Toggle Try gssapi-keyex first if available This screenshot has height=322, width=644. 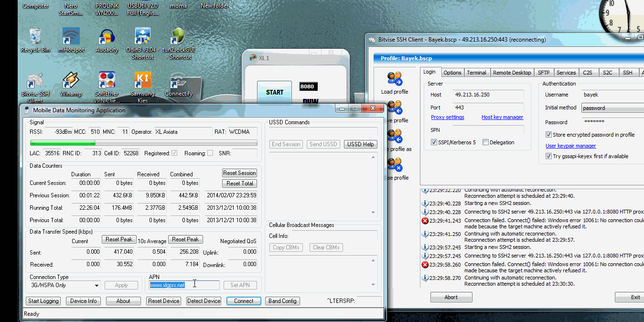(549, 156)
